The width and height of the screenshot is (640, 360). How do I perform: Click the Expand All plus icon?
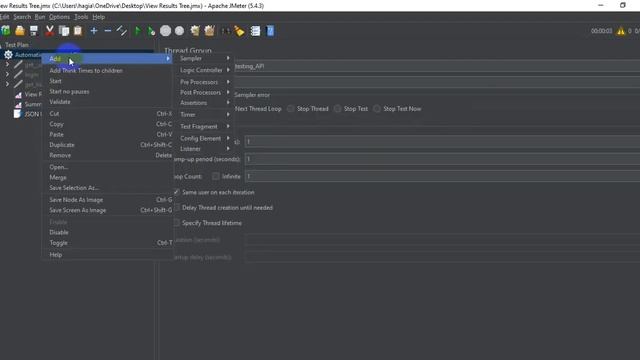click(94, 31)
